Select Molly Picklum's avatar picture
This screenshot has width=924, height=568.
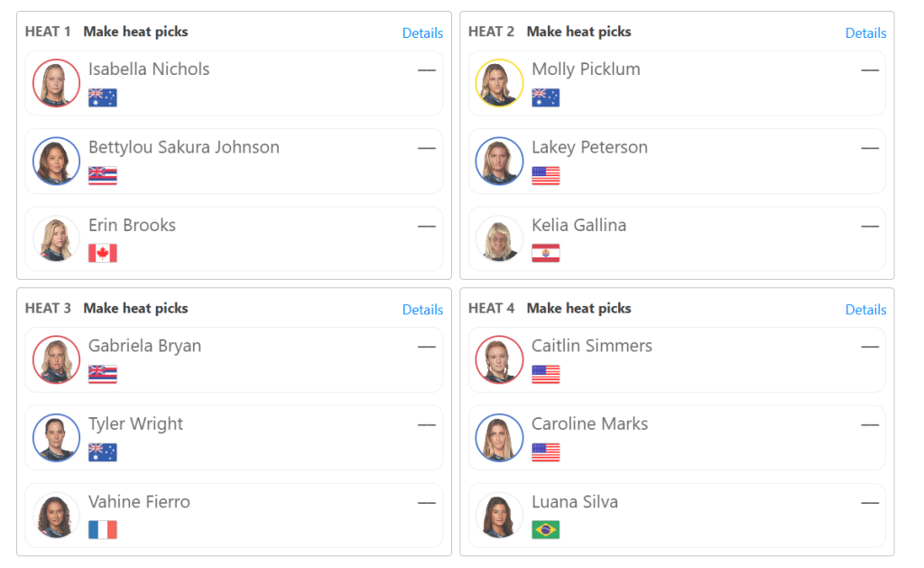499,83
